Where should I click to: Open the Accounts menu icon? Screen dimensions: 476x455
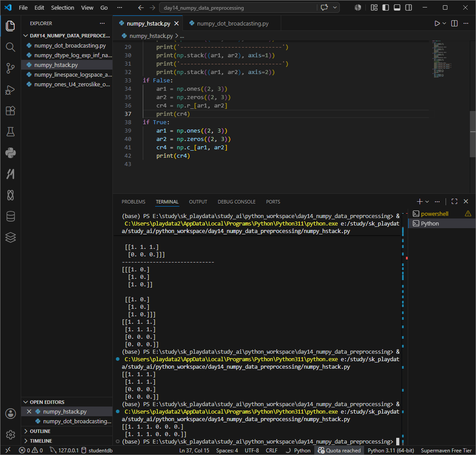[x=10, y=414]
